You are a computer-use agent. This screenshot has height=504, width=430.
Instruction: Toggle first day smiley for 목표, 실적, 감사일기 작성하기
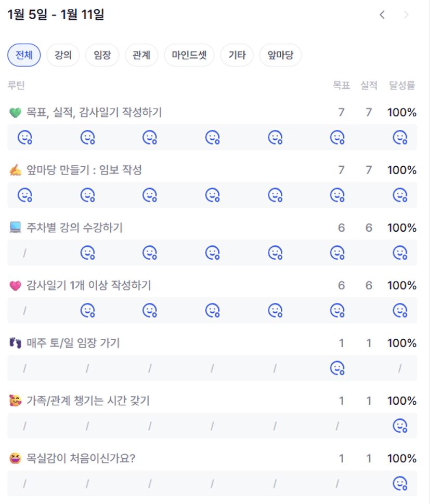[x=25, y=137]
